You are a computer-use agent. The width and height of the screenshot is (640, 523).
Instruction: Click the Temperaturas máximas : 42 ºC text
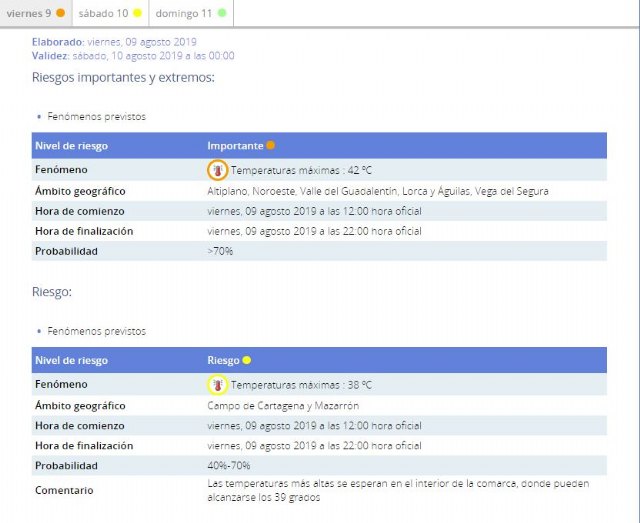coord(301,171)
